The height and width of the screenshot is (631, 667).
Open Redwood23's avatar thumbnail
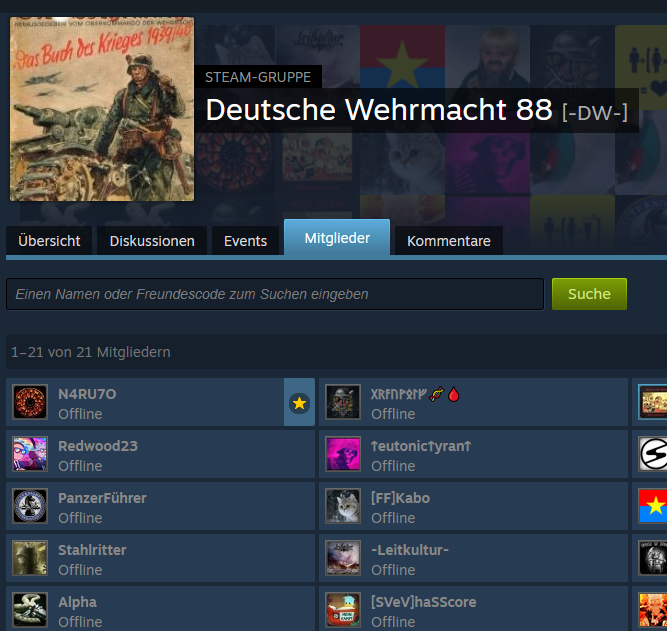30,454
